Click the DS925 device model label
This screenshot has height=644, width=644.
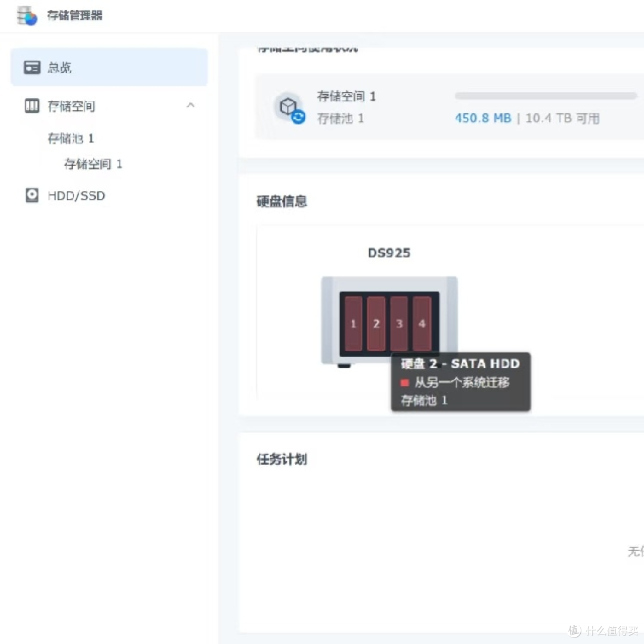[x=389, y=253]
